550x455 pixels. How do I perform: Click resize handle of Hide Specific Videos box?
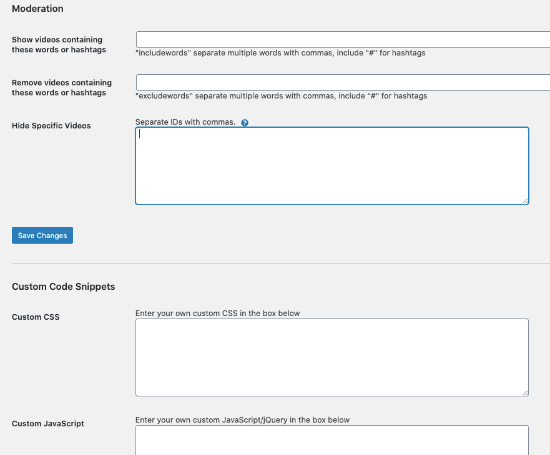click(525, 201)
